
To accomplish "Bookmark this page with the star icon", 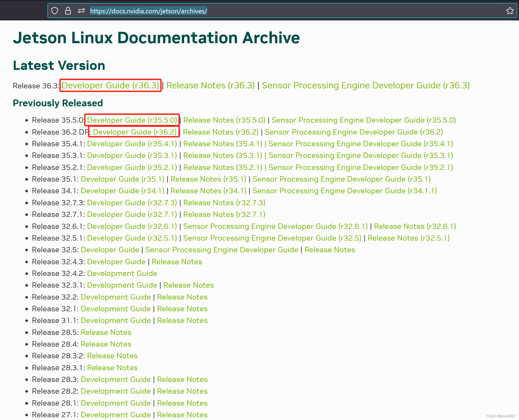I will (510, 11).
